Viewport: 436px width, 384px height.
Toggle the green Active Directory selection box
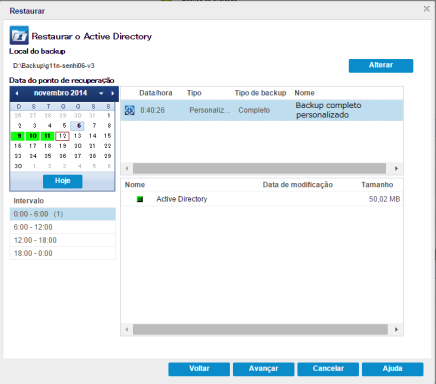[x=140, y=199]
